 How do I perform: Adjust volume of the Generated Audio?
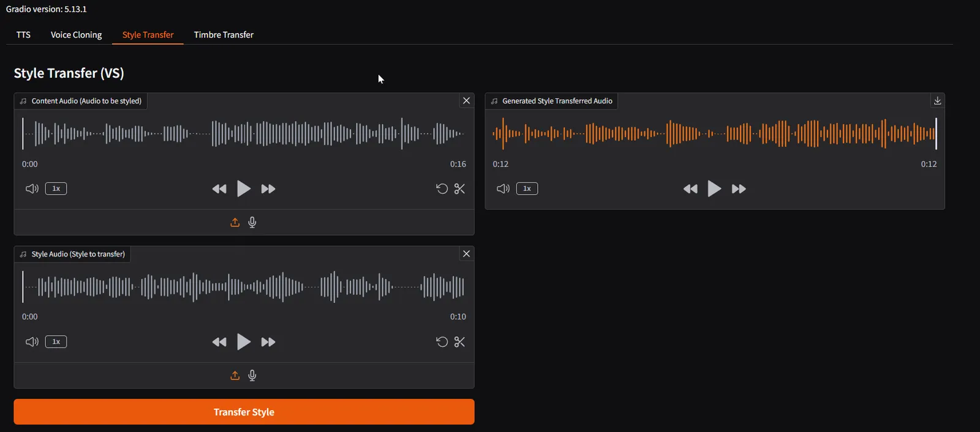[503, 188]
